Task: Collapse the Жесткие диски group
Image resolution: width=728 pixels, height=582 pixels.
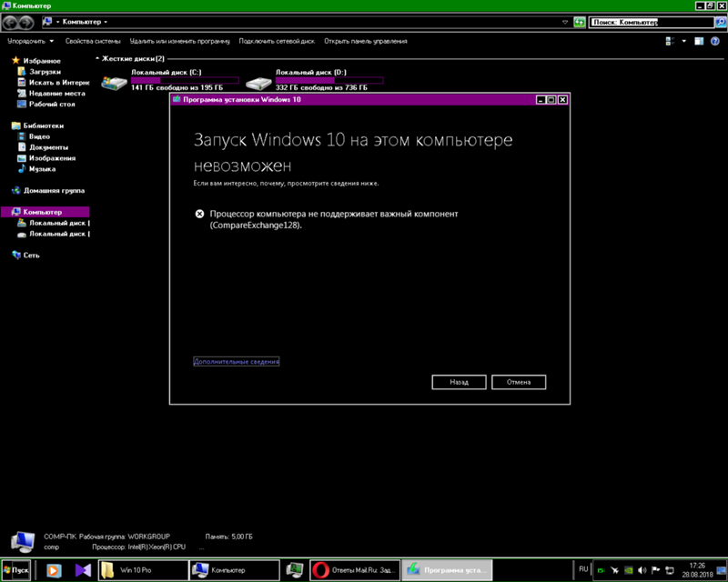Action: [98, 59]
